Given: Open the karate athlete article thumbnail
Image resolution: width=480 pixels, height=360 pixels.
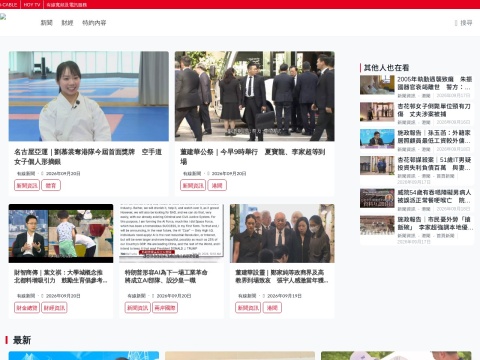Looking at the screenshot, I should click(89, 96).
